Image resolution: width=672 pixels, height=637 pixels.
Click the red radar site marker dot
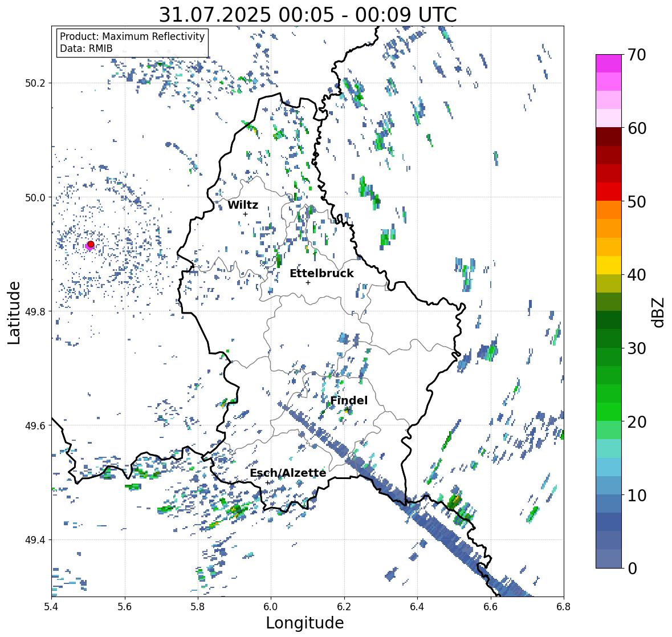point(91,244)
